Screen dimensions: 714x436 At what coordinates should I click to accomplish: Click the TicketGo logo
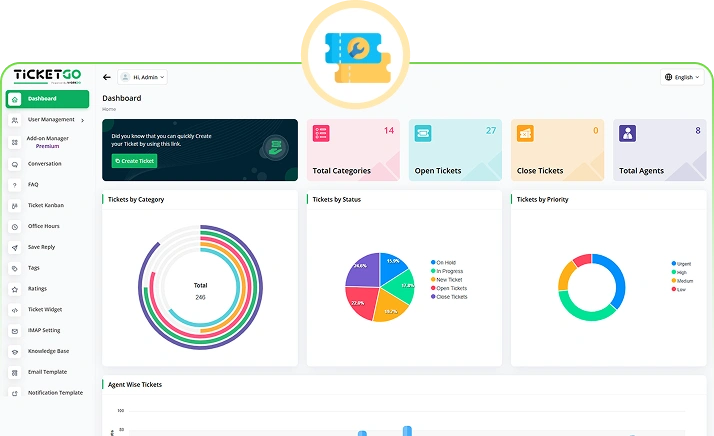[47, 76]
